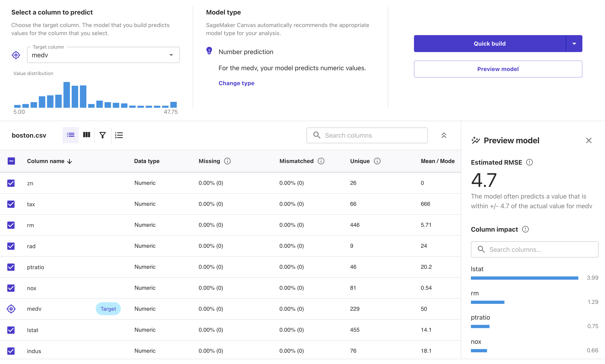This screenshot has width=605, height=364.
Task: Uncheck the tax column checkbox
Action: pos(11,204)
